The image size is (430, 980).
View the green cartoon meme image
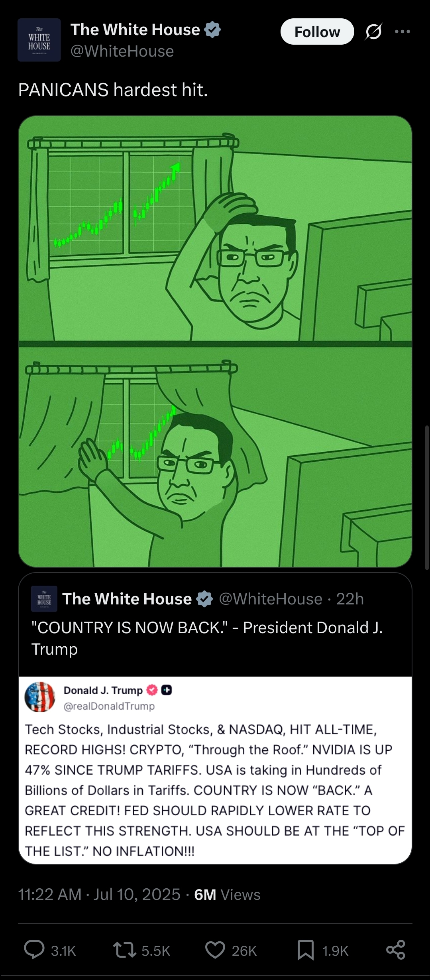click(215, 341)
